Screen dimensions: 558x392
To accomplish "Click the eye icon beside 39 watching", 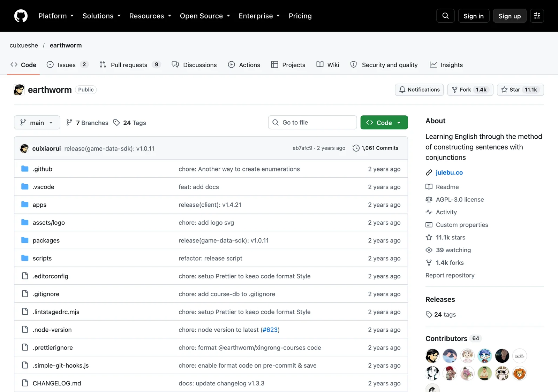I will 429,250.
